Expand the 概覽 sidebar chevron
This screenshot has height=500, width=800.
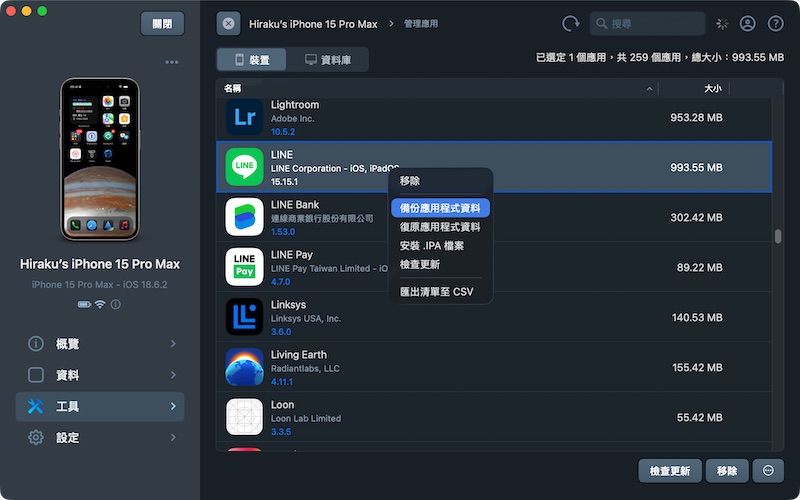(x=173, y=343)
